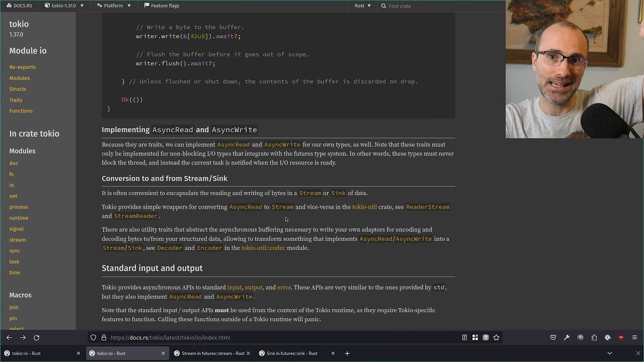The width and height of the screenshot is (644, 362).
Task: Open developer tools wrench icon
Action: 567,337
